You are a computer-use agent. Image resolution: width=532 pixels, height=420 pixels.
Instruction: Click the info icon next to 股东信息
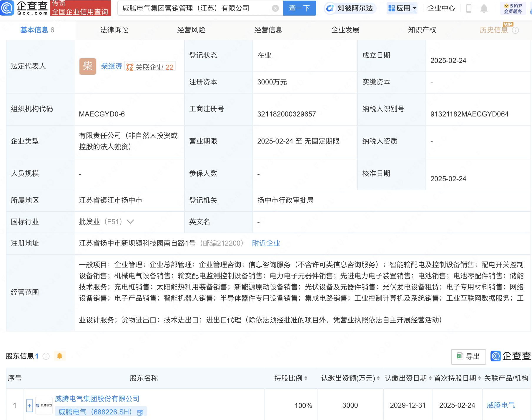click(46, 356)
